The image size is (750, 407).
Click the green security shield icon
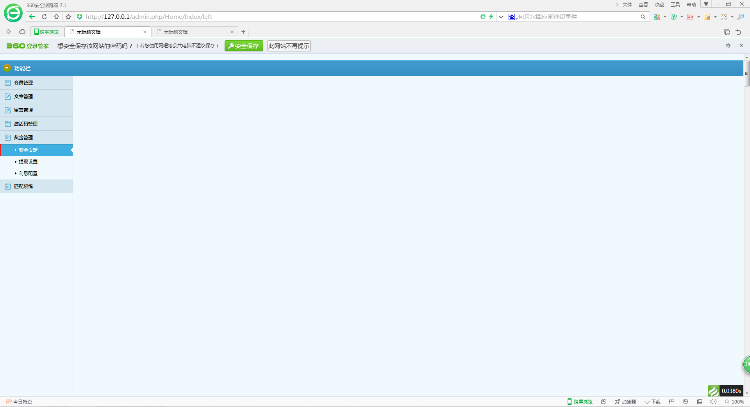pyautogui.click(x=79, y=16)
